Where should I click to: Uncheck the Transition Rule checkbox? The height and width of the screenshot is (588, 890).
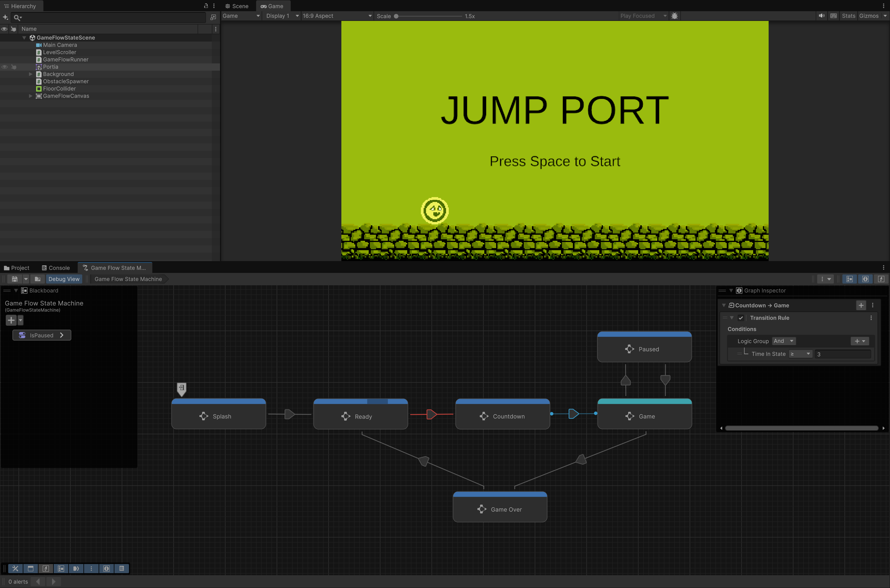741,318
